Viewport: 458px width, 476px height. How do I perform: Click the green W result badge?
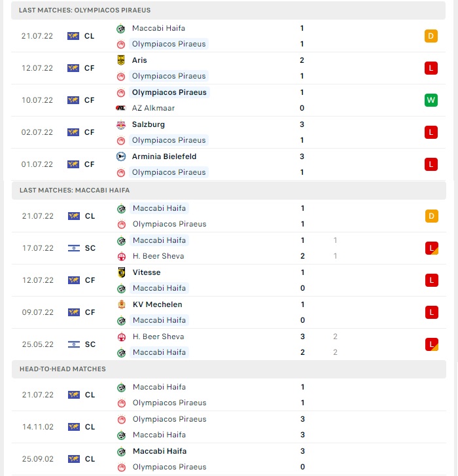tap(431, 100)
